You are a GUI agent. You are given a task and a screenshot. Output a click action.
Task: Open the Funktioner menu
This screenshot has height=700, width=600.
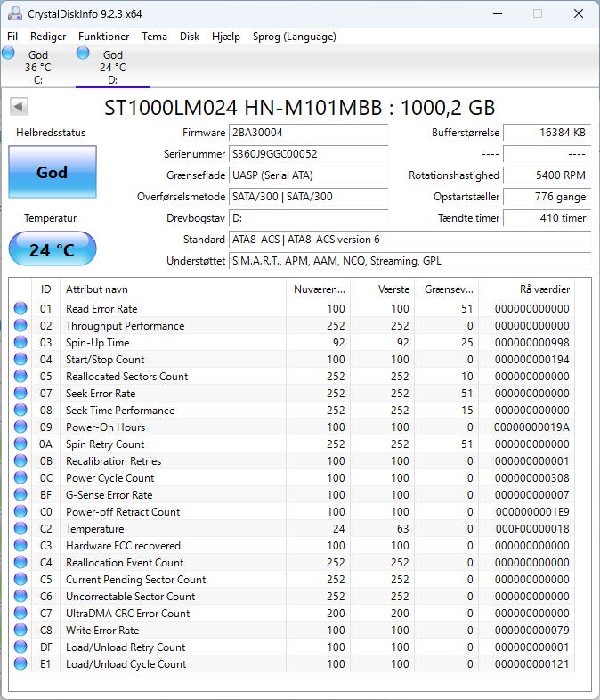tap(103, 37)
